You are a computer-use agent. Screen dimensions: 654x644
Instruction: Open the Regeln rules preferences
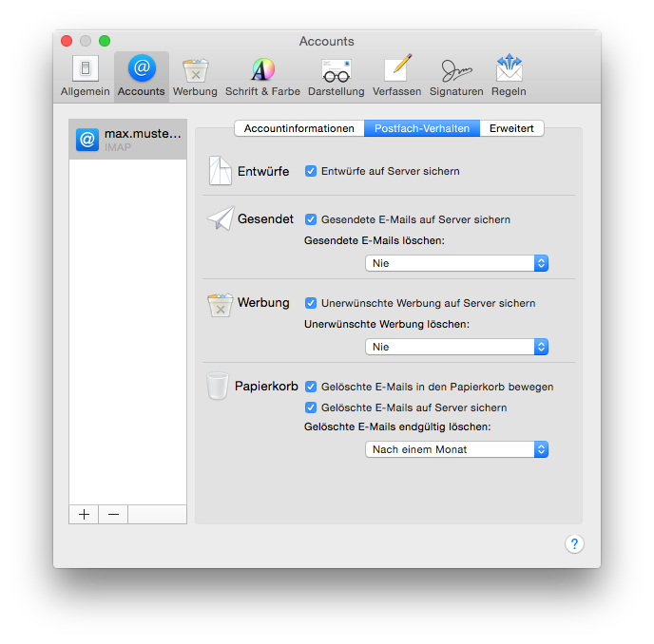coord(509,77)
